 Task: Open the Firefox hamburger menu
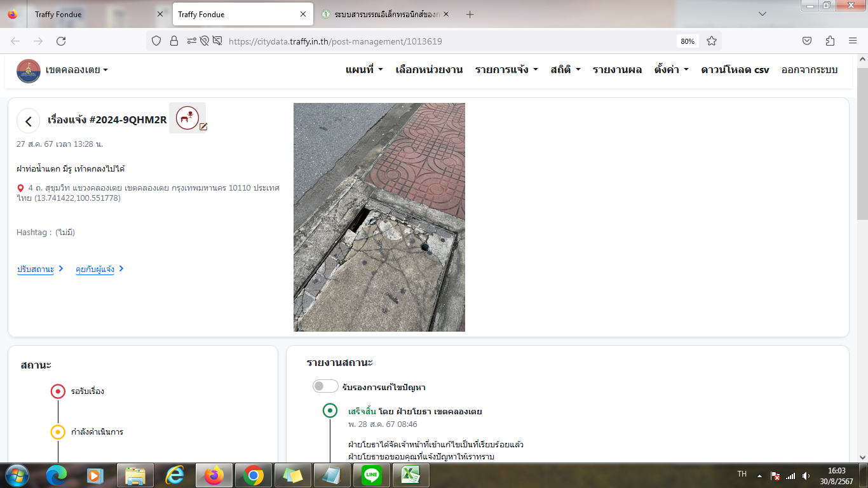point(853,41)
